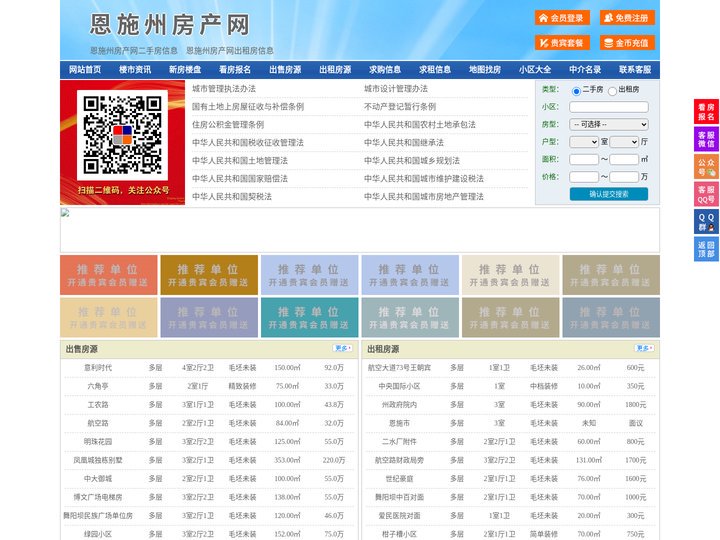
Task: Open 国有土地上房屋征收与补偿条例 link
Action: [248, 107]
